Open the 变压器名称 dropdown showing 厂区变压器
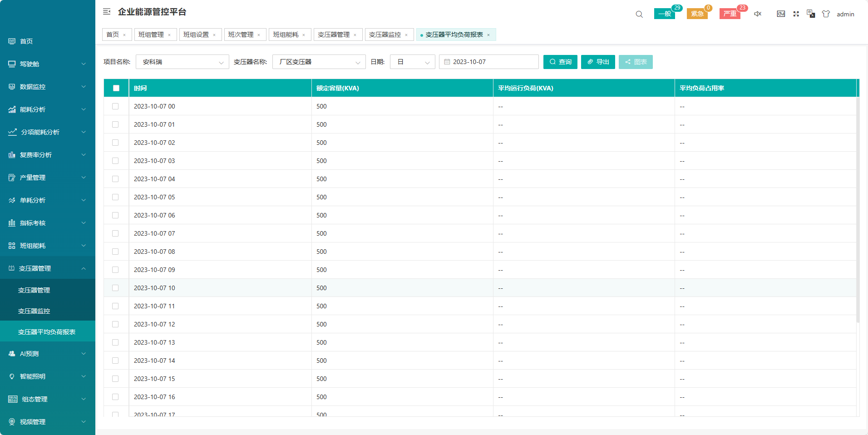This screenshot has height=435, width=868. (319, 62)
